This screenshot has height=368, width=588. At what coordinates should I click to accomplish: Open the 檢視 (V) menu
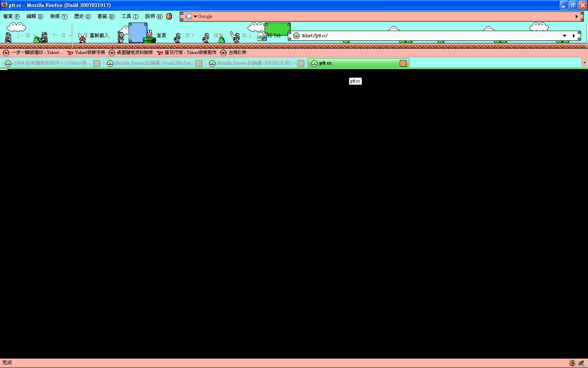click(58, 16)
